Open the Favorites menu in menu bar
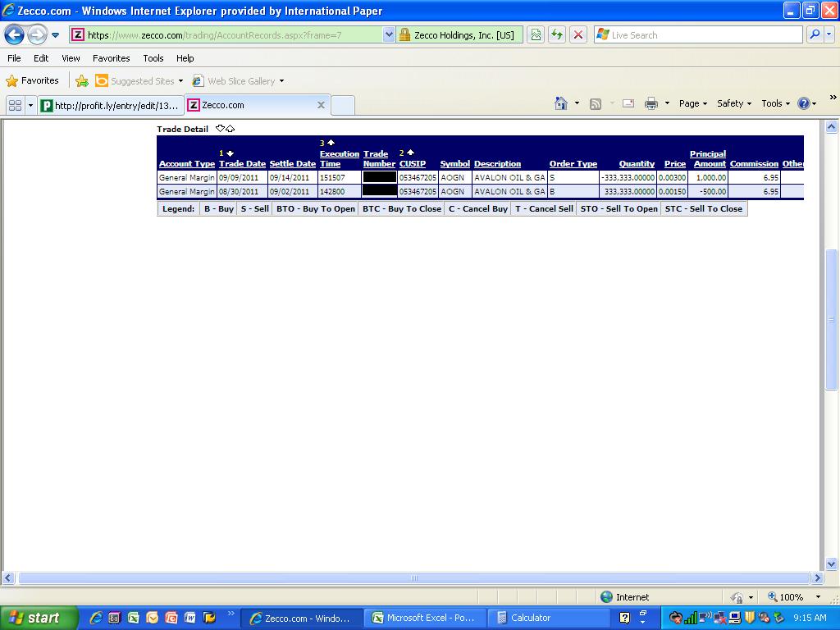This screenshot has height=630, width=840. click(111, 58)
